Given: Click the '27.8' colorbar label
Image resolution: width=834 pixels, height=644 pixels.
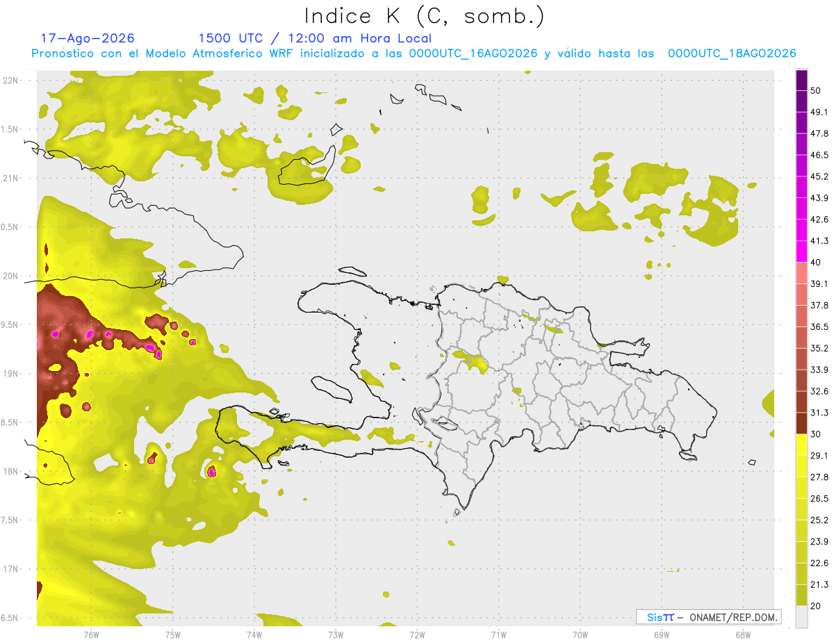Looking at the screenshot, I should tap(819, 477).
